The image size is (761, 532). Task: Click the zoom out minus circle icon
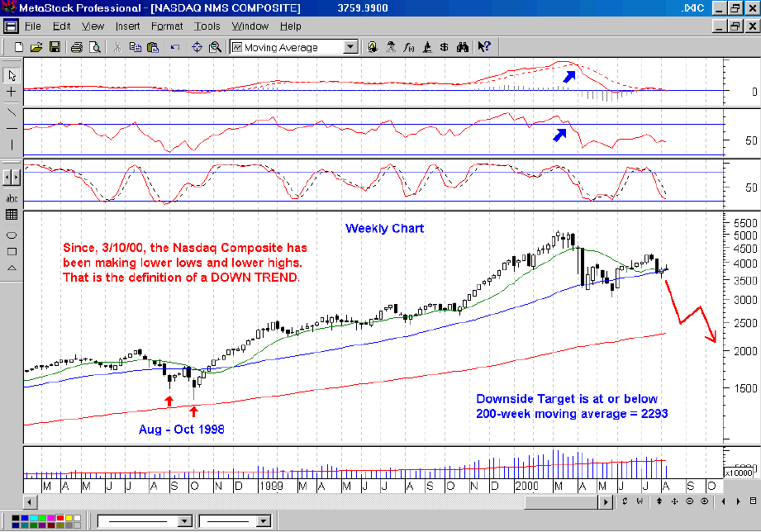click(689, 501)
